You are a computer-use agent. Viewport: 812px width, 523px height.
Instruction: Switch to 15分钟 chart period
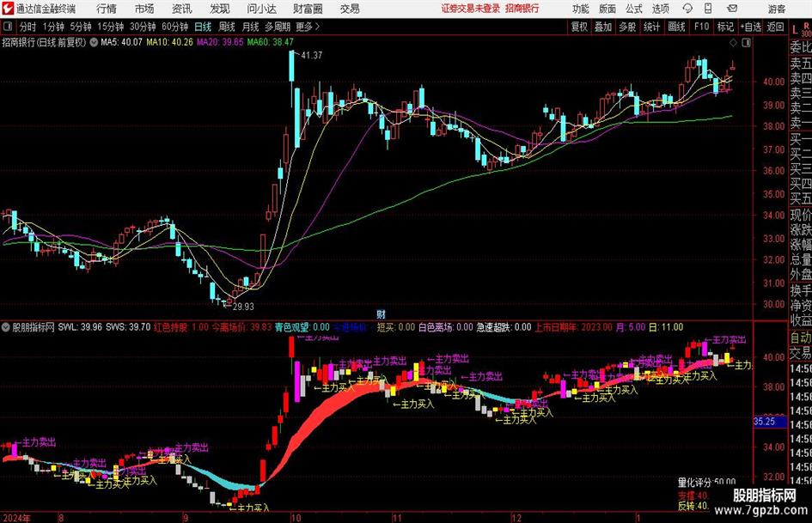(110, 27)
